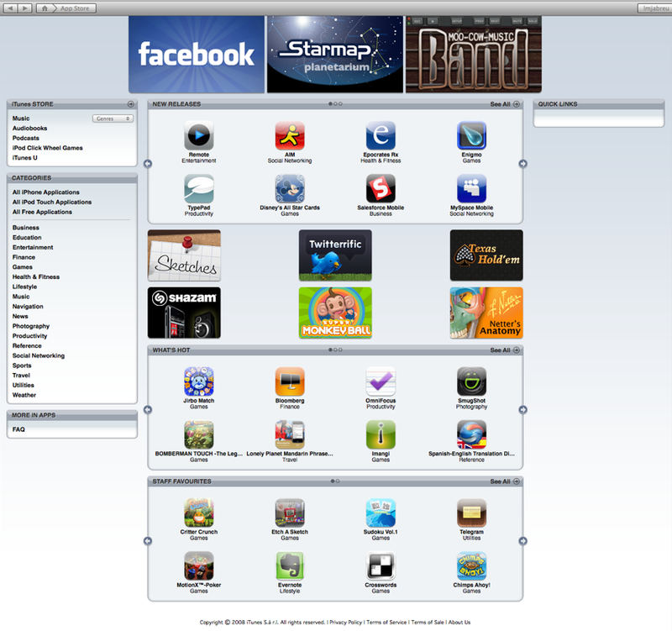The height and width of the screenshot is (631, 672).
Task: Open iPod Click Wheel Games
Action: tap(48, 148)
